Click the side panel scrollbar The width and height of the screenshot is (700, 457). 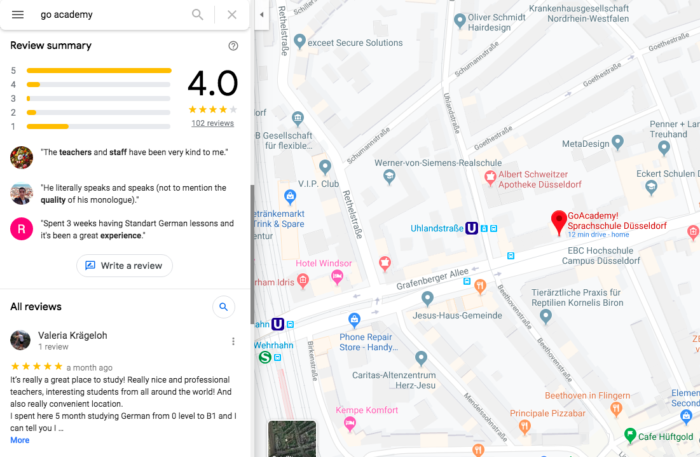(x=252, y=254)
